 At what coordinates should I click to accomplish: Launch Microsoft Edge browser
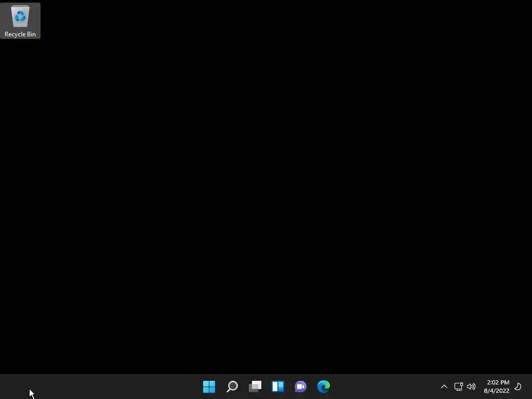click(324, 387)
